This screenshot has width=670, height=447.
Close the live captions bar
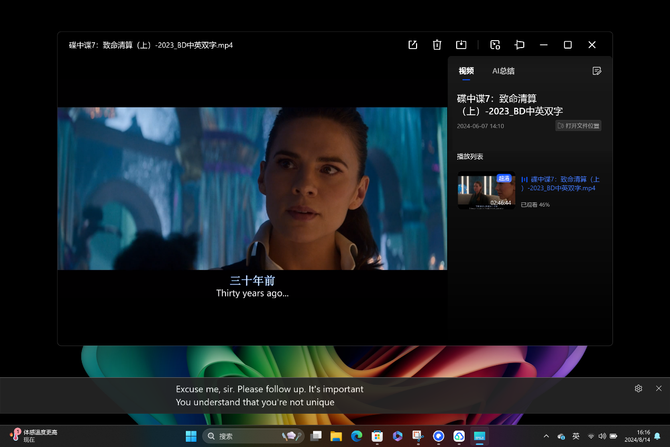click(x=658, y=388)
